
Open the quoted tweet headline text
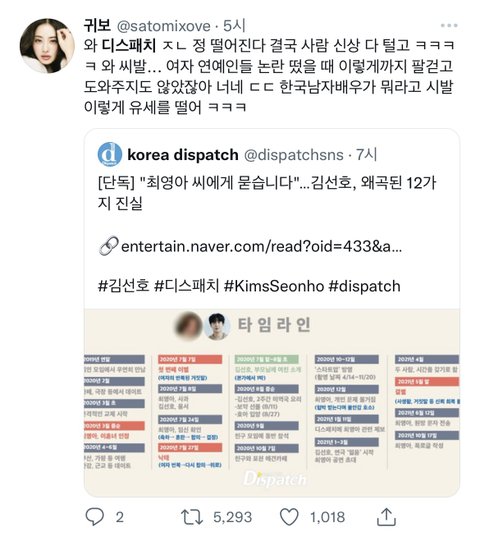[267, 192]
